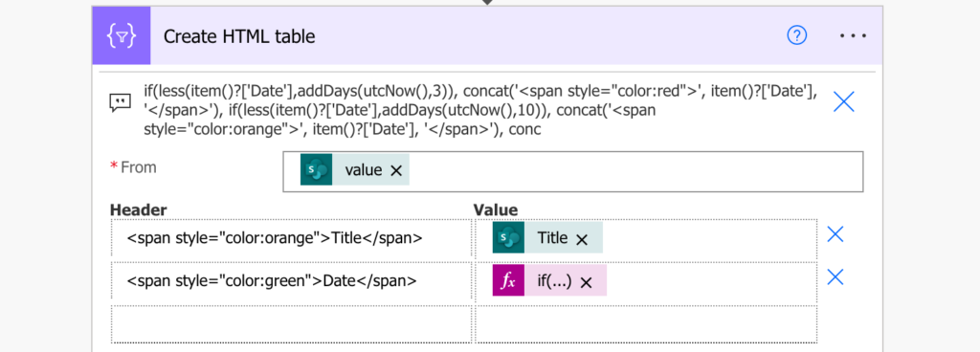Click inside the From input field
Screen dimensions: 980x352
[x=573, y=171]
